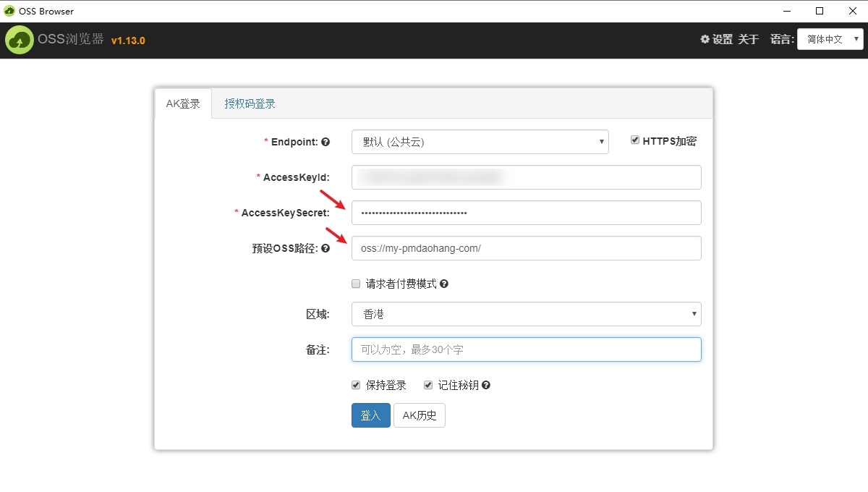Uncheck the 保持登录 checkbox

point(356,385)
